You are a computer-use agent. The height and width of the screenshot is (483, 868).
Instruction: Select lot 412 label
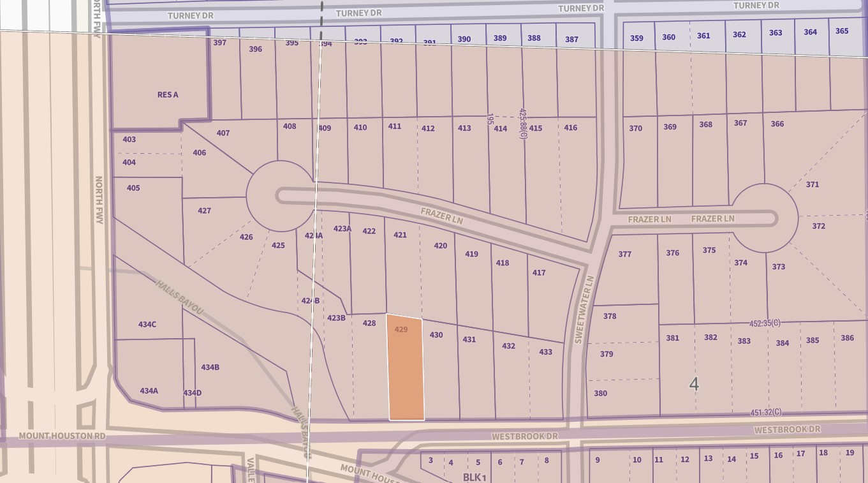(x=428, y=128)
